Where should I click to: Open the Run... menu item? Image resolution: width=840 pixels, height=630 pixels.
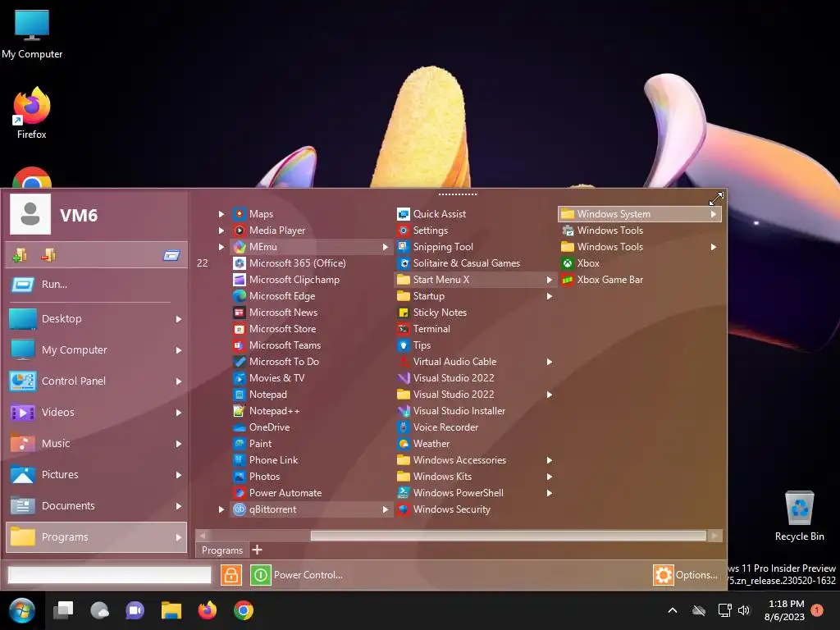[97, 285]
